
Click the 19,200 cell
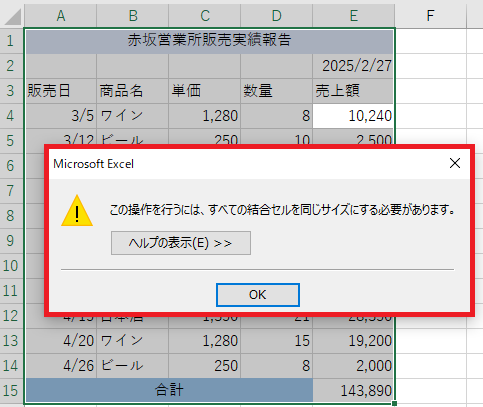coord(353,341)
